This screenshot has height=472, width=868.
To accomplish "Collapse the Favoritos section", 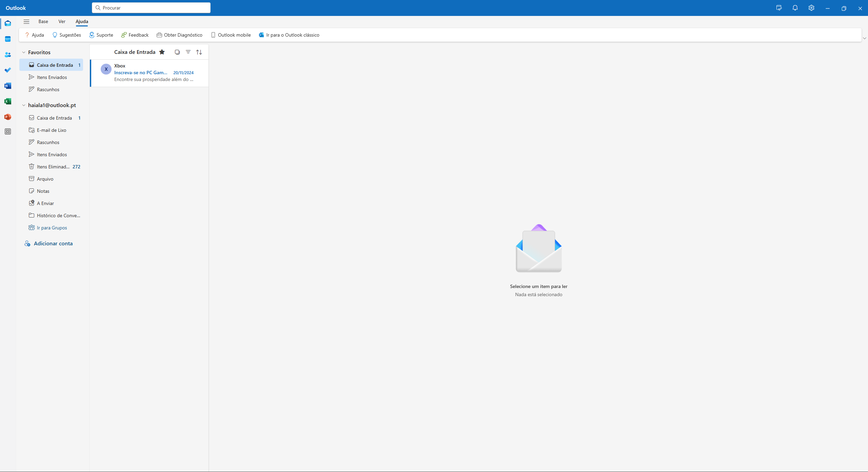I will (x=24, y=52).
